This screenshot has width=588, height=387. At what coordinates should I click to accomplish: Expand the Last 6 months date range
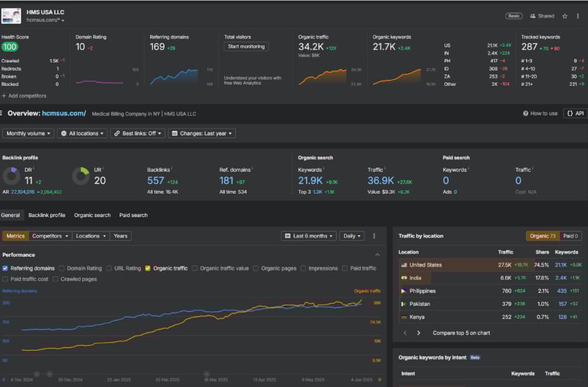point(309,236)
